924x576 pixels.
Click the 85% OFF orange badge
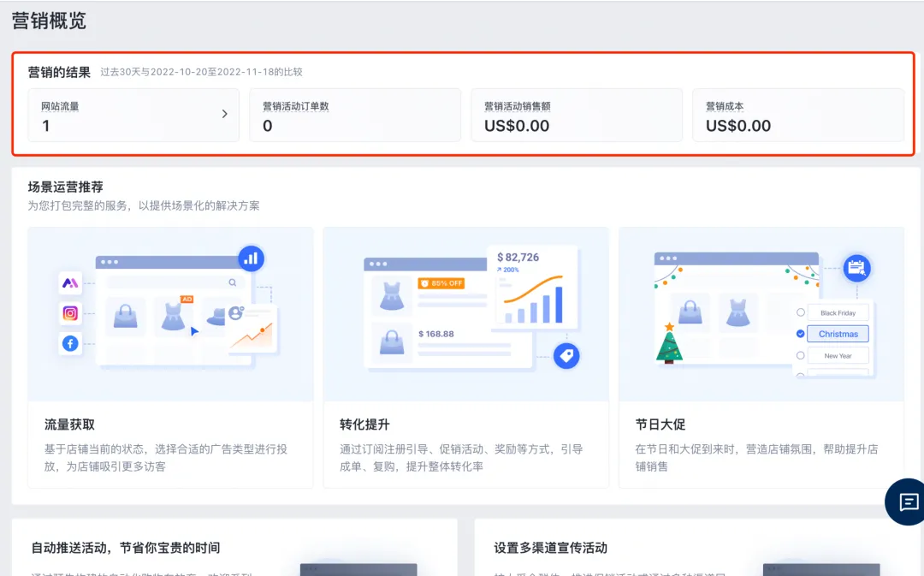(x=441, y=283)
